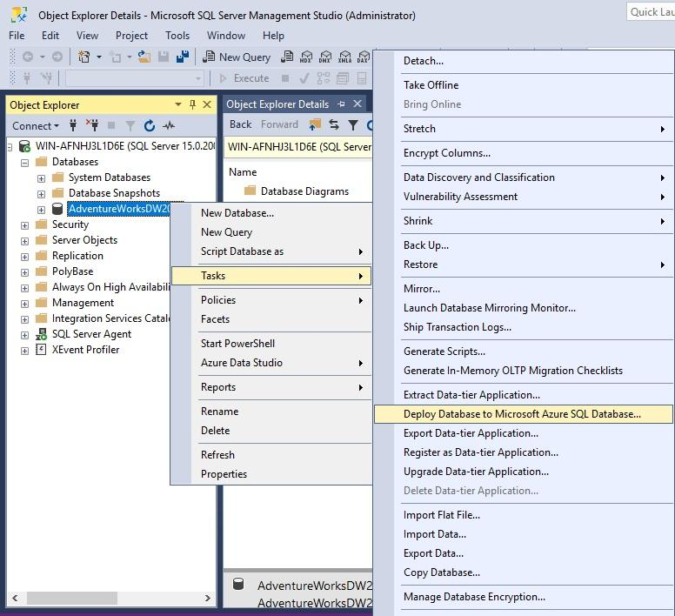Image resolution: width=675 pixels, height=616 pixels.
Task: Open the Window menu
Action: point(226,36)
